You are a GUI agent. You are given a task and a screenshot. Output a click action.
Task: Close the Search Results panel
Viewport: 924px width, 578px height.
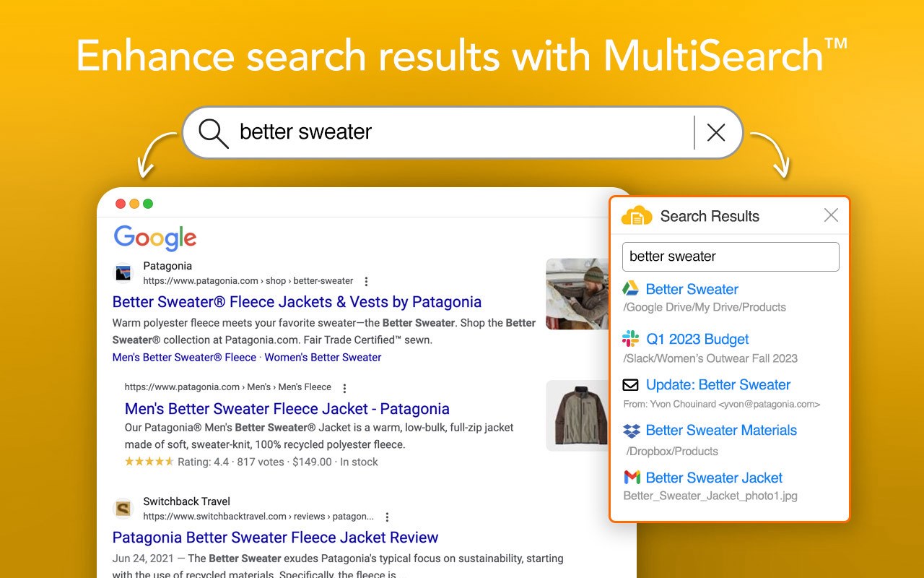[831, 215]
